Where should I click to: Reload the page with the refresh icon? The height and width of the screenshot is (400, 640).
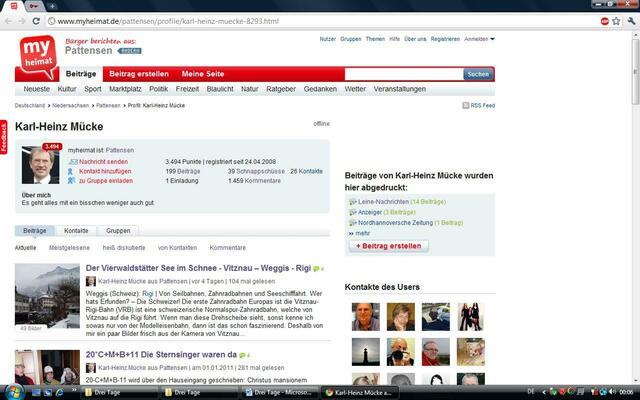36,21
